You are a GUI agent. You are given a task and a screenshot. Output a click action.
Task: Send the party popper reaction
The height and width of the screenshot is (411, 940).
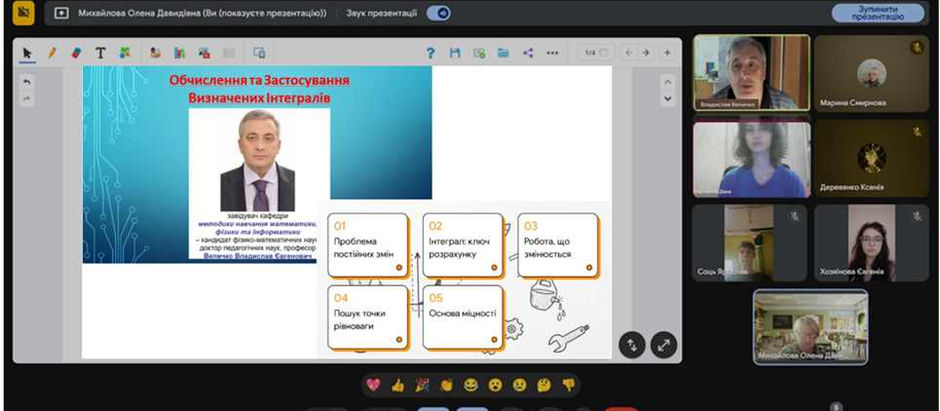[x=422, y=385]
